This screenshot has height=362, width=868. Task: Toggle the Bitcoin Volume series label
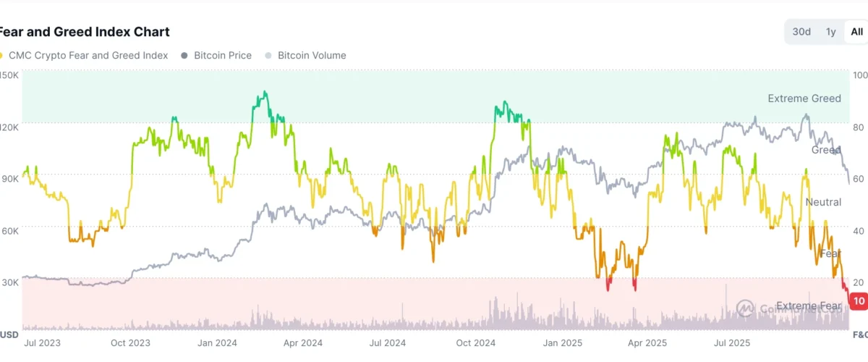coord(312,56)
